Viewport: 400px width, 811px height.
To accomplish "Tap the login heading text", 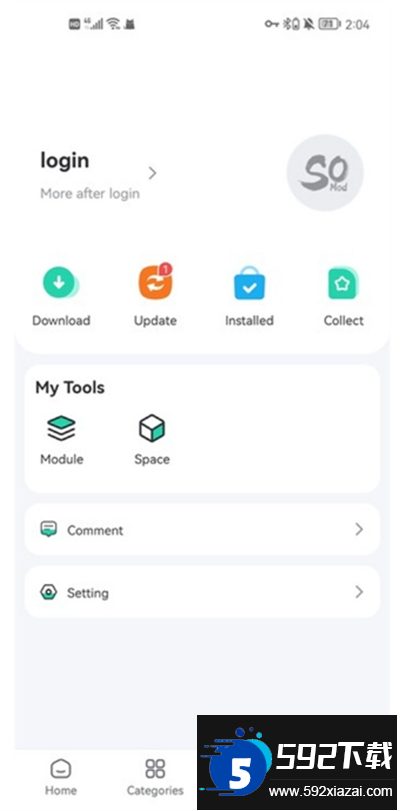I will (x=65, y=161).
